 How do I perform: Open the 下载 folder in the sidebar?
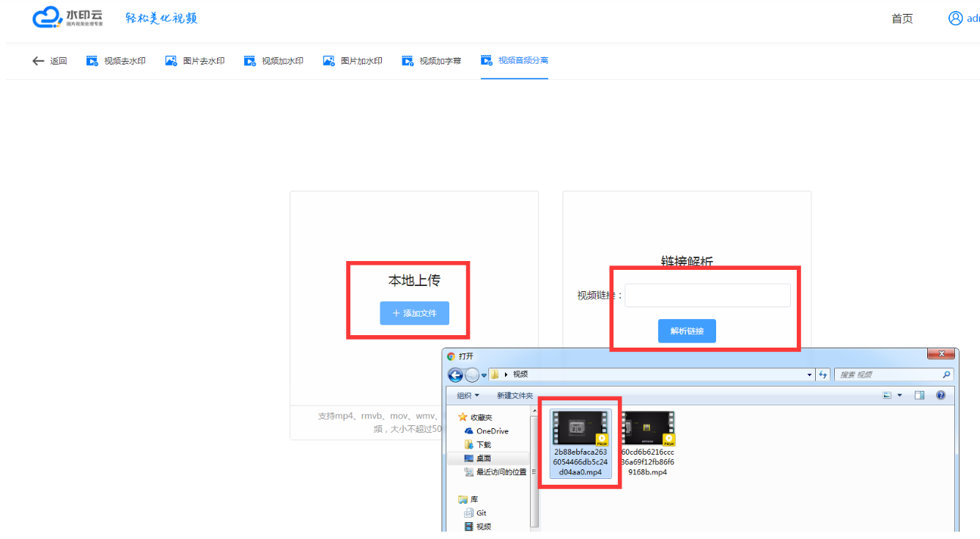coord(485,444)
